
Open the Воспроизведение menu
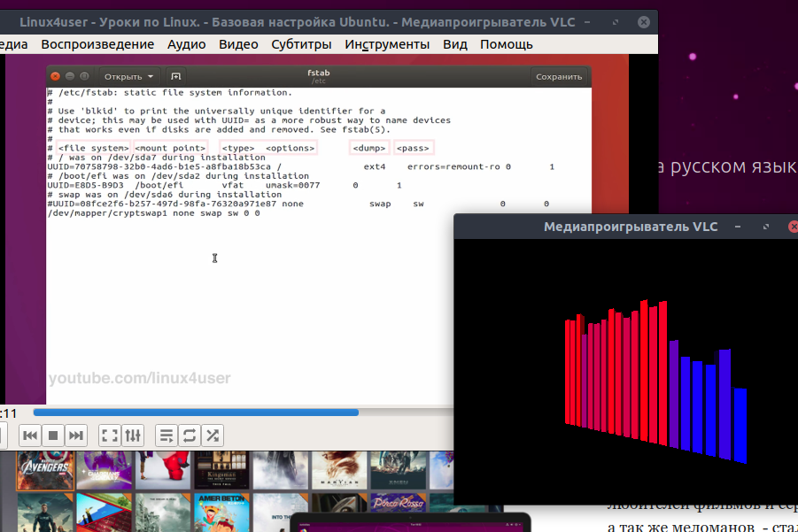click(97, 44)
